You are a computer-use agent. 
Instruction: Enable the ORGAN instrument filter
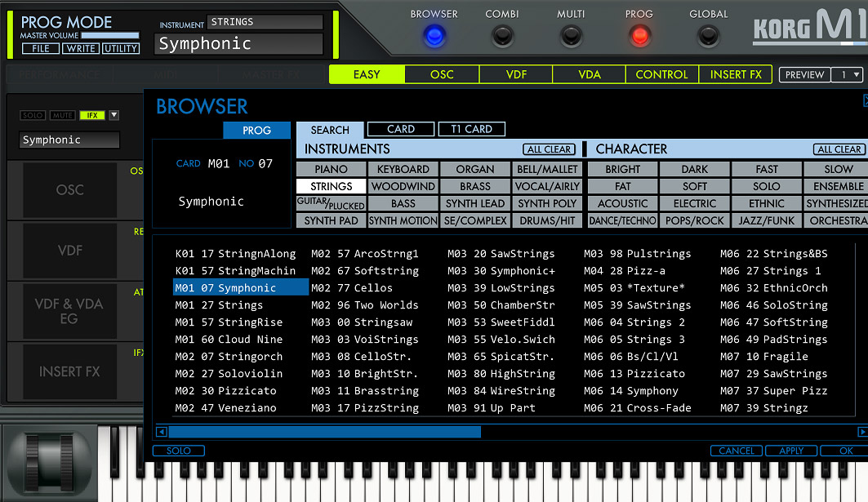pos(475,169)
